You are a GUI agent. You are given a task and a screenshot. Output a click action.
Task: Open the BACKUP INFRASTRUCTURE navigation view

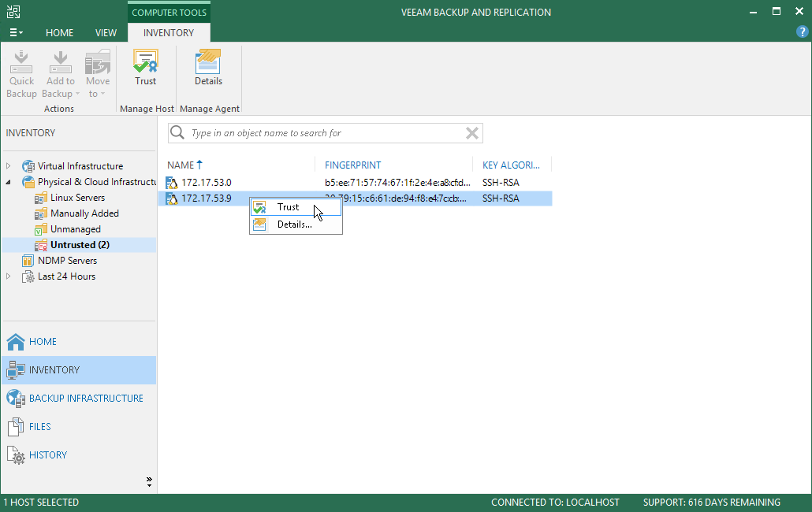[79, 399]
